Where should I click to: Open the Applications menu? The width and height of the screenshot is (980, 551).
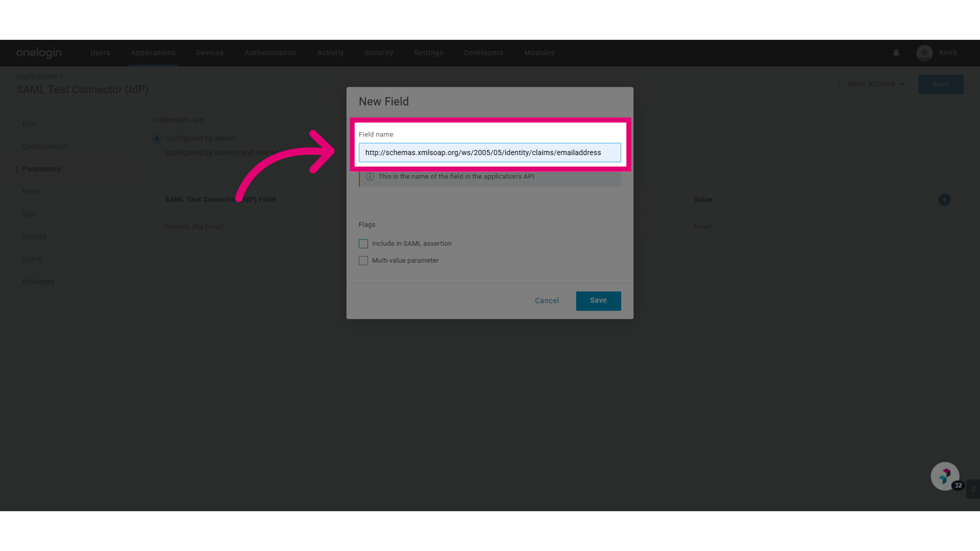(x=153, y=53)
